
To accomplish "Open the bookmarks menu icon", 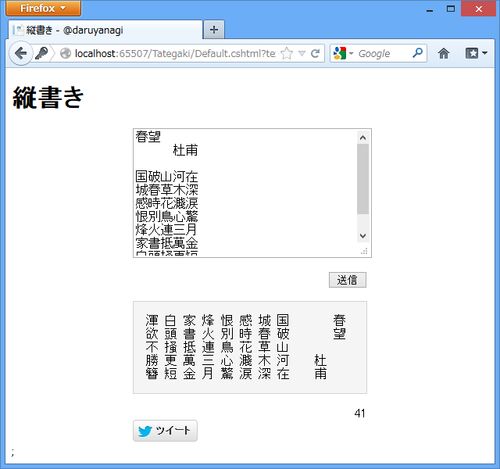I will pos(476,53).
